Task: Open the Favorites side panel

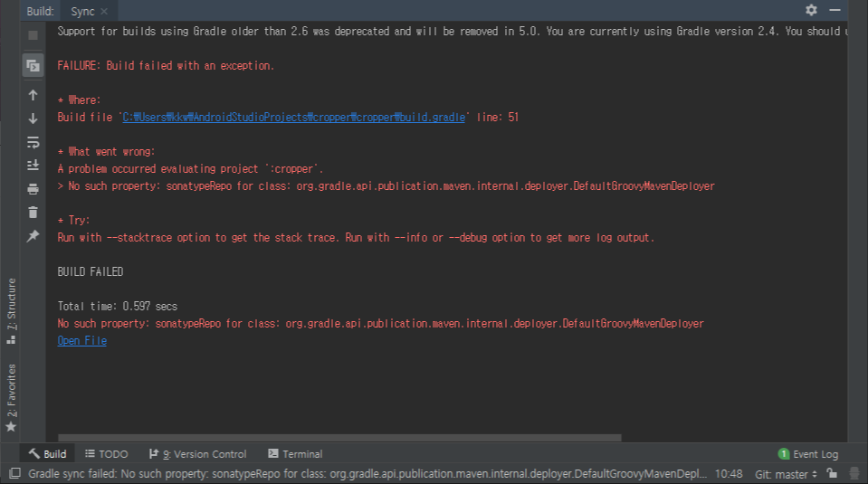Action: (x=11, y=397)
